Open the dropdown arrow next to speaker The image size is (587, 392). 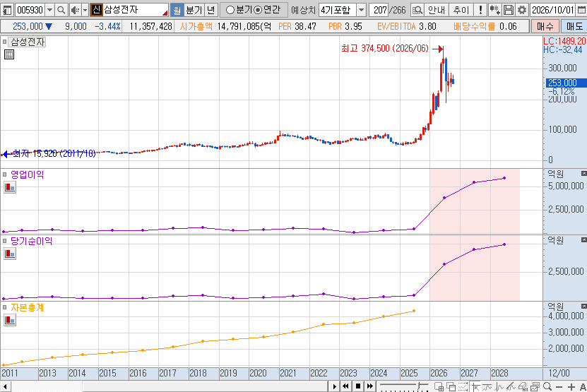click(x=85, y=10)
